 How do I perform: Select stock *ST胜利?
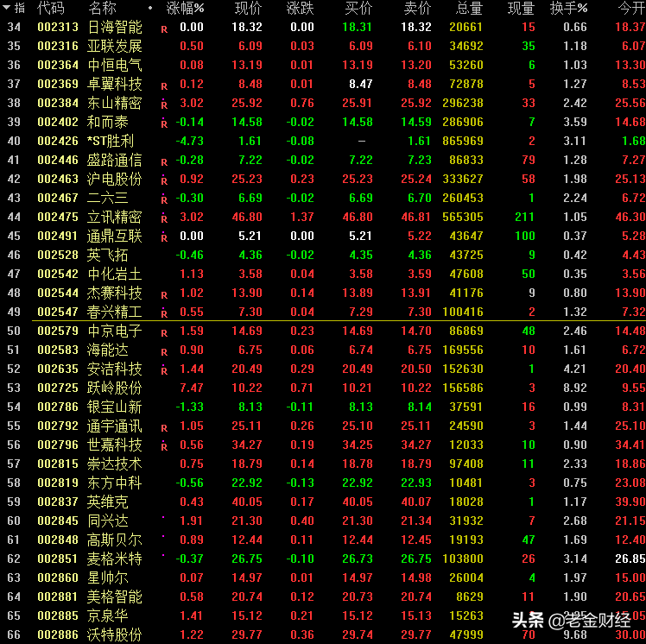click(x=111, y=141)
